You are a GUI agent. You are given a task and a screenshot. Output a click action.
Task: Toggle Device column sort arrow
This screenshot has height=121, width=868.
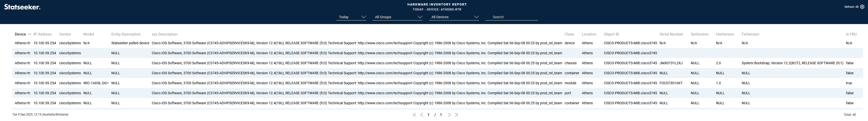click(x=30, y=34)
